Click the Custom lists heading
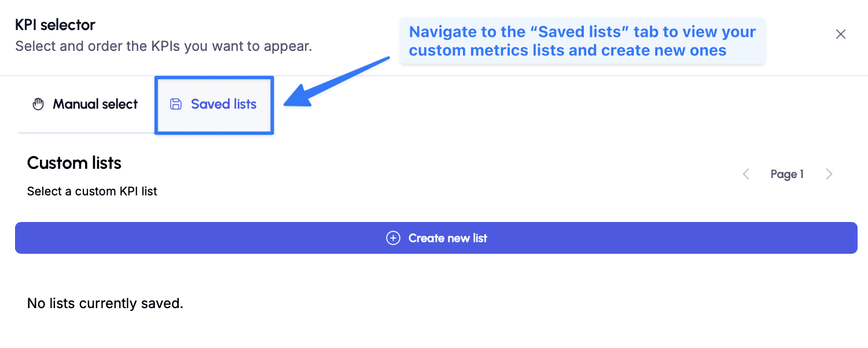 [x=74, y=163]
